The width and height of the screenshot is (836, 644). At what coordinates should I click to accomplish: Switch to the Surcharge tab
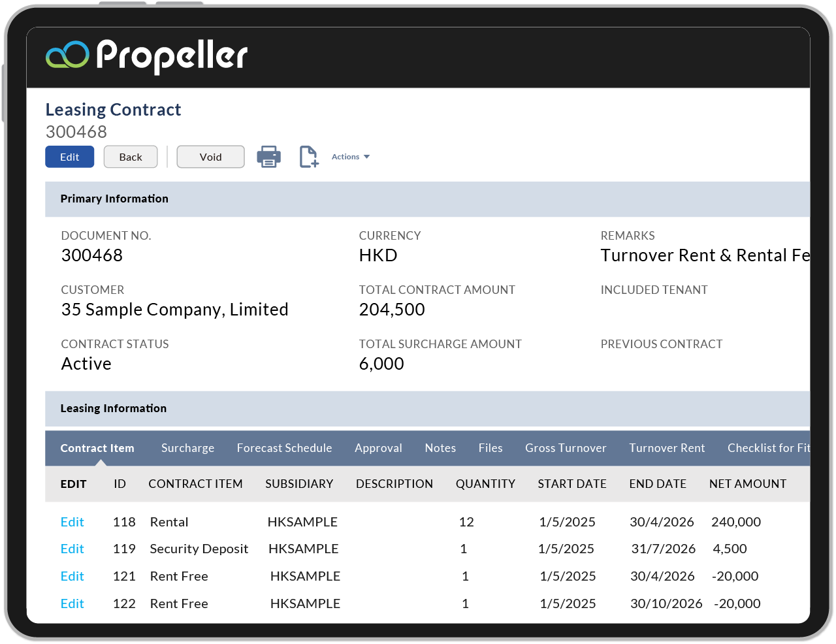point(187,448)
